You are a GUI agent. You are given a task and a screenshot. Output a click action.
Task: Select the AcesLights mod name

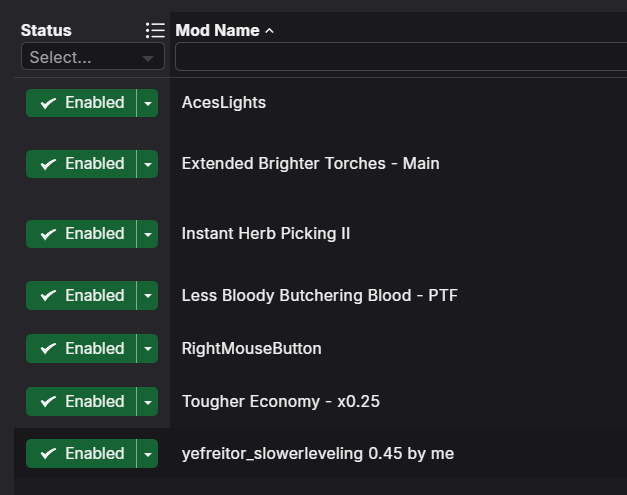click(x=224, y=103)
